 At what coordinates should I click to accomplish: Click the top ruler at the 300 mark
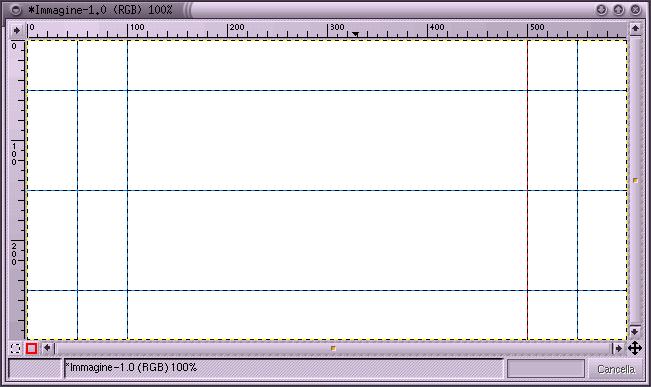[328, 30]
